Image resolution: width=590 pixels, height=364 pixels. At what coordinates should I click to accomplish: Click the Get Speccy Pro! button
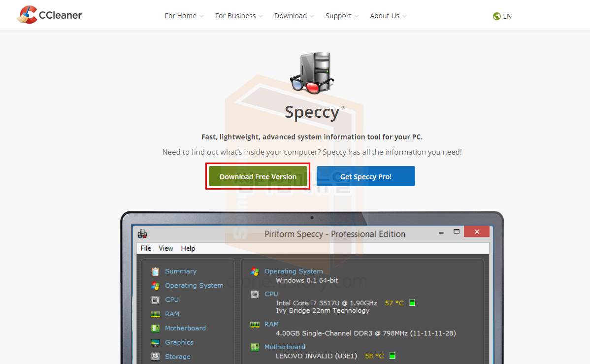pyautogui.click(x=366, y=176)
